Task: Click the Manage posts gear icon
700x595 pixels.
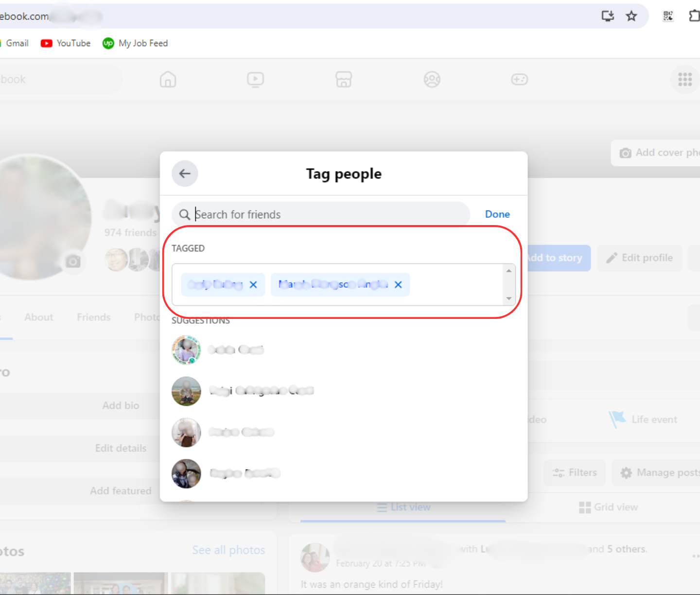Action: [626, 473]
